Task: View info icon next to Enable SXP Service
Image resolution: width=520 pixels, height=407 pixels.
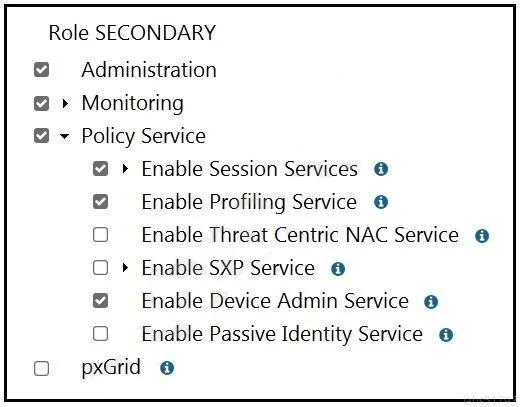Action: [x=338, y=268]
